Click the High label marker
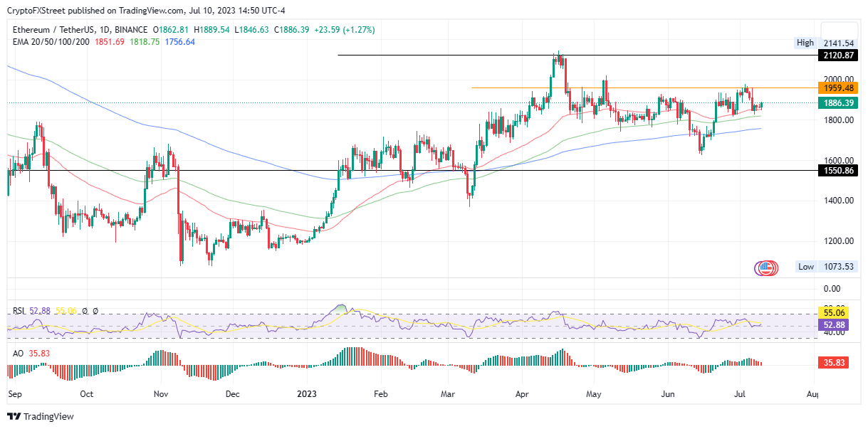868x429 pixels. click(805, 43)
